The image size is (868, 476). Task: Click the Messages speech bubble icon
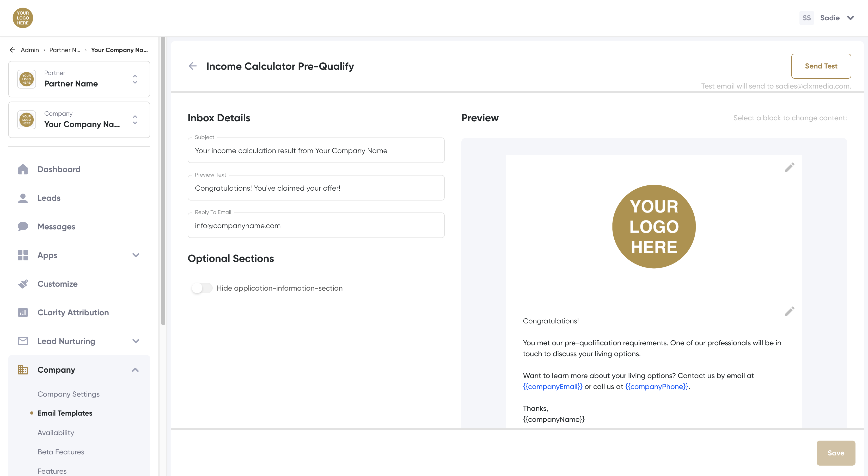[x=23, y=227]
